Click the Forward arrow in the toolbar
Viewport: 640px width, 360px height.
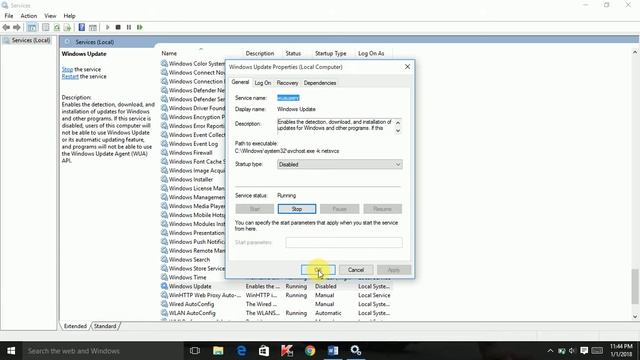[17, 27]
